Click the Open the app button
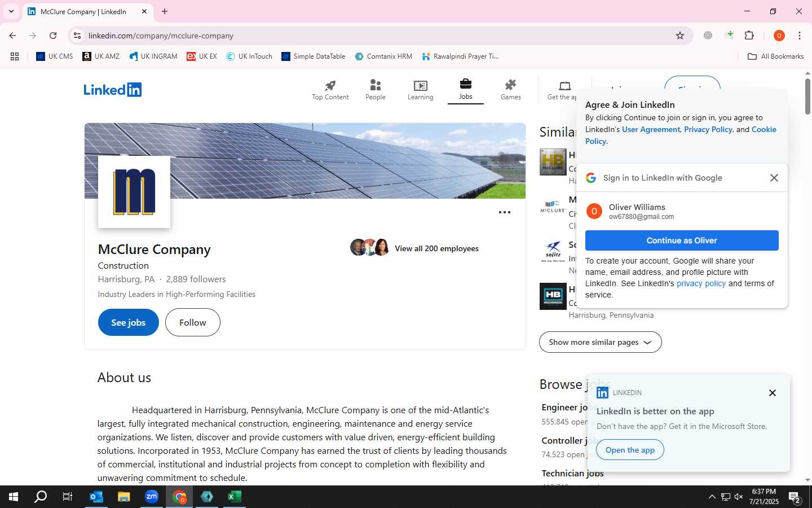Viewport: 812px width, 508px height. (x=630, y=450)
